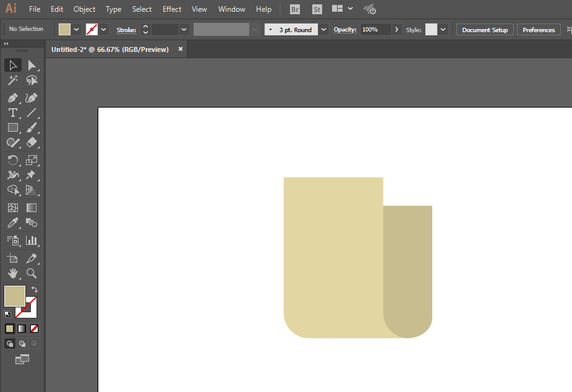Click the Stroke label link
Screen dimensions: 572x392
coord(126,30)
